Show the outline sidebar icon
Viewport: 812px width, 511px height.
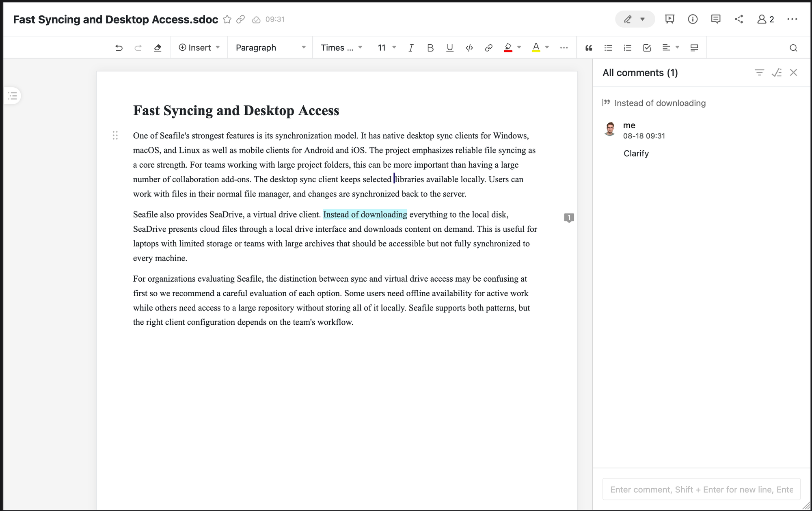point(13,96)
